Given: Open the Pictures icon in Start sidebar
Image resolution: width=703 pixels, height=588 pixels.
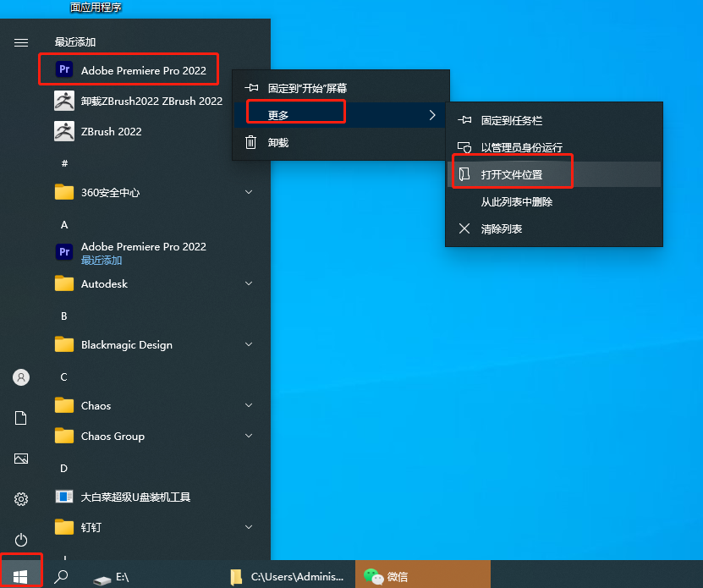Looking at the screenshot, I should pos(20,459).
